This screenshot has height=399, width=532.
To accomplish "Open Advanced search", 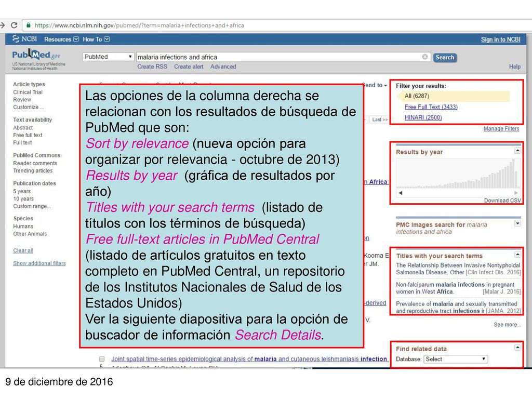I will pos(223,67).
